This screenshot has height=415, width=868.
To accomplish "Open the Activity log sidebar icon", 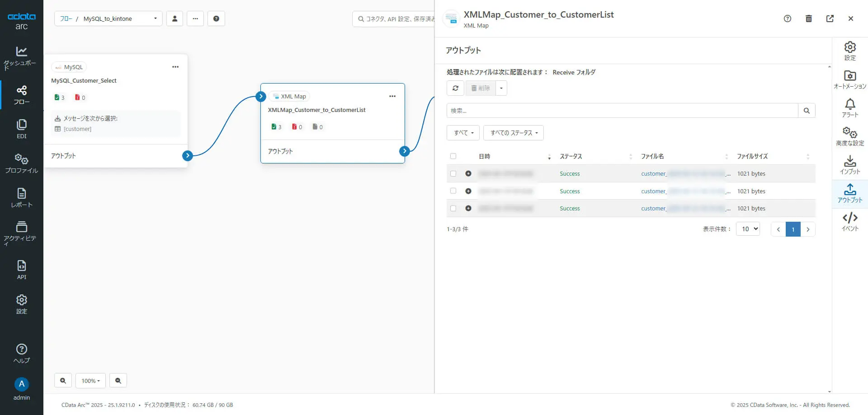I will click(x=21, y=233).
